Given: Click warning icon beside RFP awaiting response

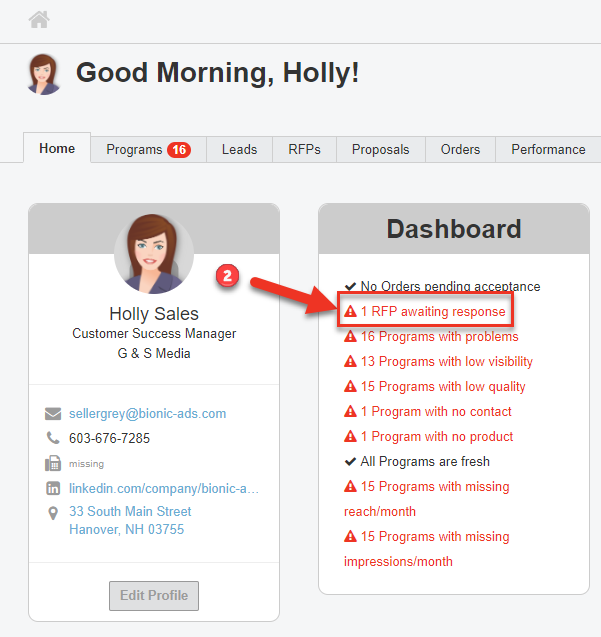Looking at the screenshot, I should [x=350, y=312].
